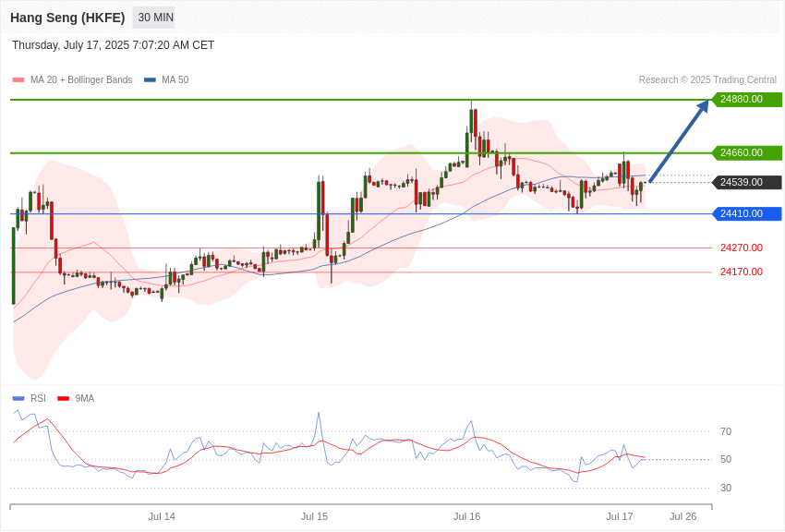Click the MA 20 + Bollinger Bands legend swatch
Viewport: 785px width, 532px height.
pos(18,80)
